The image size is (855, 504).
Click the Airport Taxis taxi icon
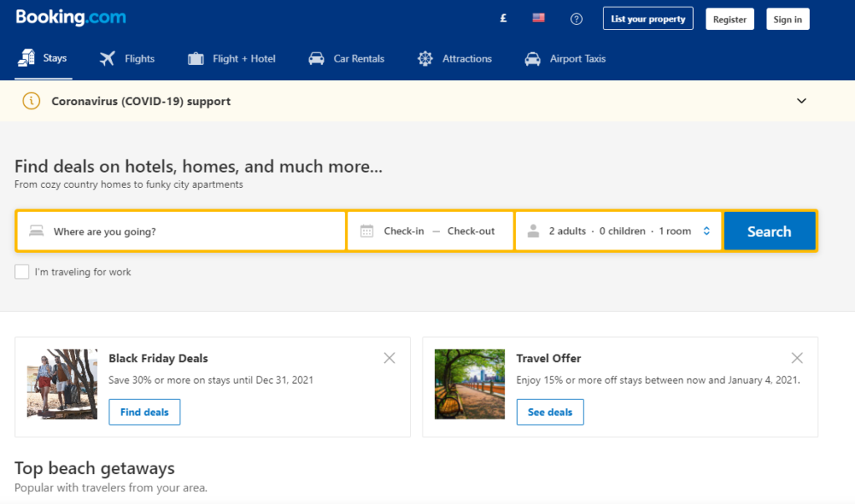533,58
